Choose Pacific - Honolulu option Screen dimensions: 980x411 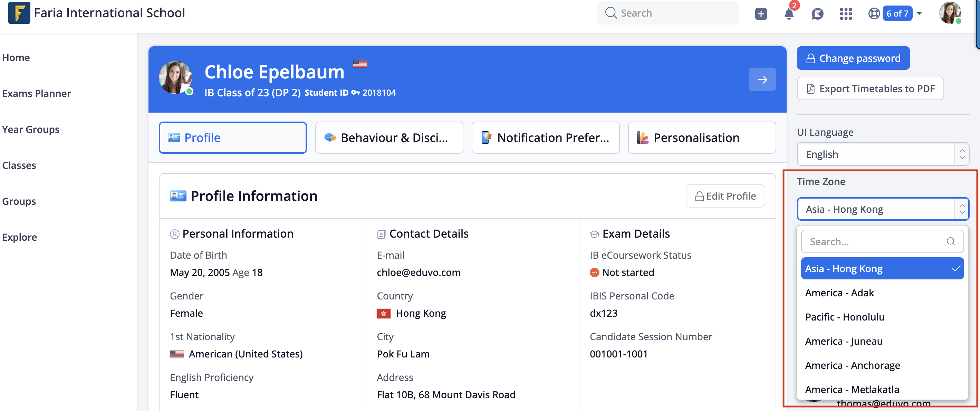845,317
